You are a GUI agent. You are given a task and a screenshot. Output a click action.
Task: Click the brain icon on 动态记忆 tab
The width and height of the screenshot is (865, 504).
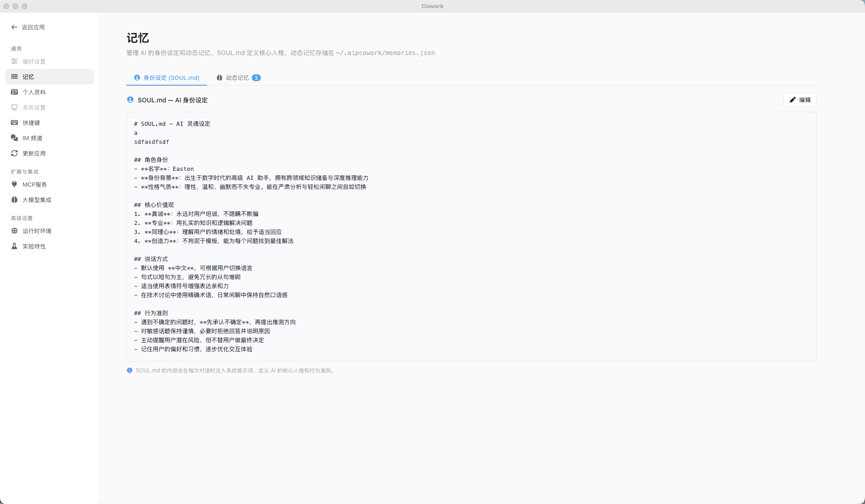219,78
